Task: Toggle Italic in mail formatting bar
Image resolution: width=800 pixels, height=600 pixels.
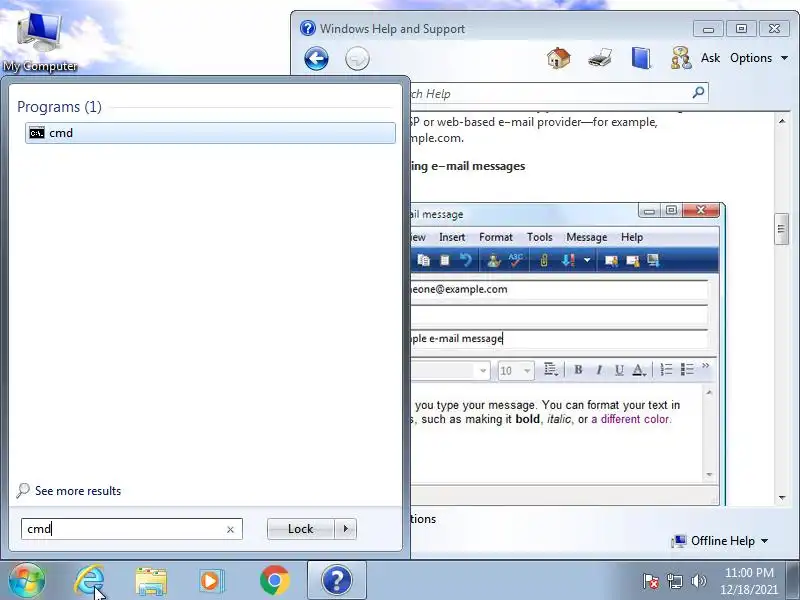Action: (x=598, y=369)
